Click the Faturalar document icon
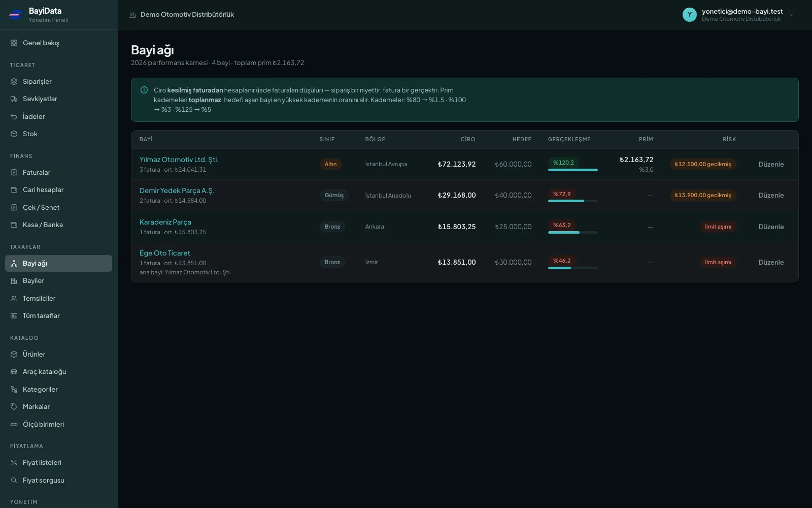812x508 pixels. click(x=14, y=173)
